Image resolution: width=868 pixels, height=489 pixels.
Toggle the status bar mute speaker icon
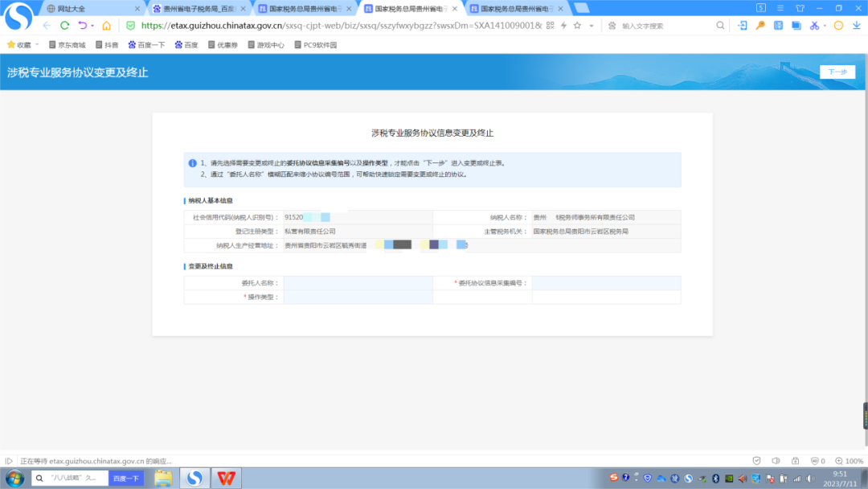pyautogui.click(x=776, y=461)
